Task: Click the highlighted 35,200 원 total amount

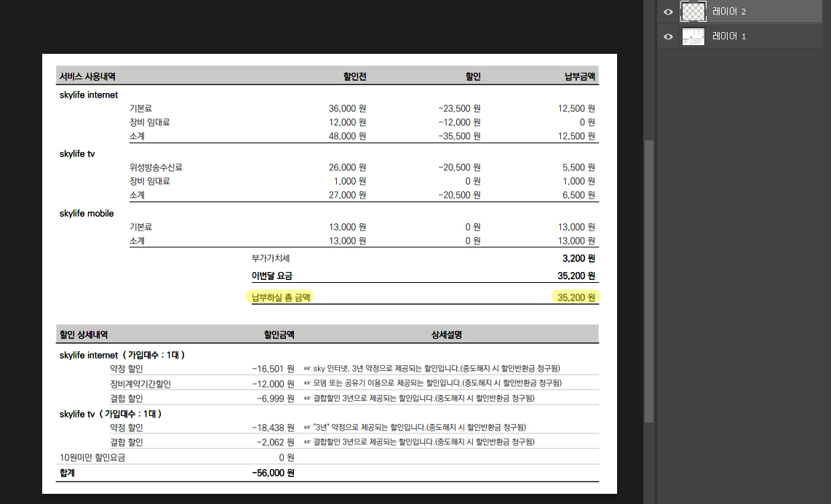Action: click(x=576, y=297)
